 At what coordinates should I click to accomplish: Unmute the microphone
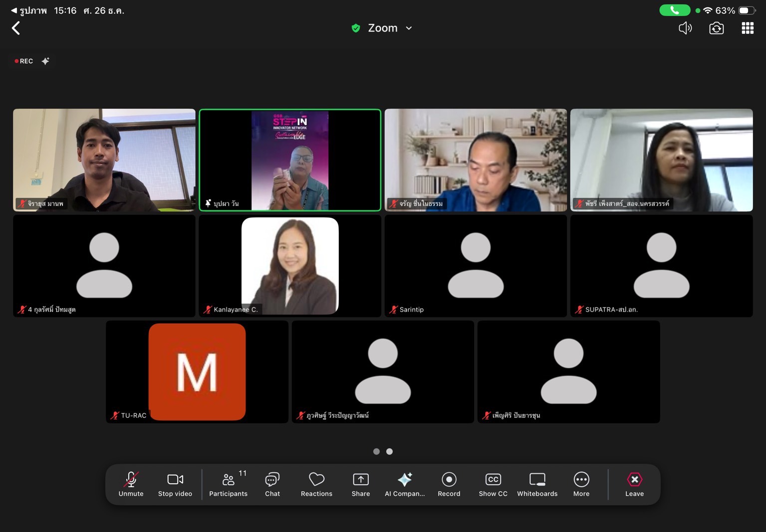click(131, 484)
